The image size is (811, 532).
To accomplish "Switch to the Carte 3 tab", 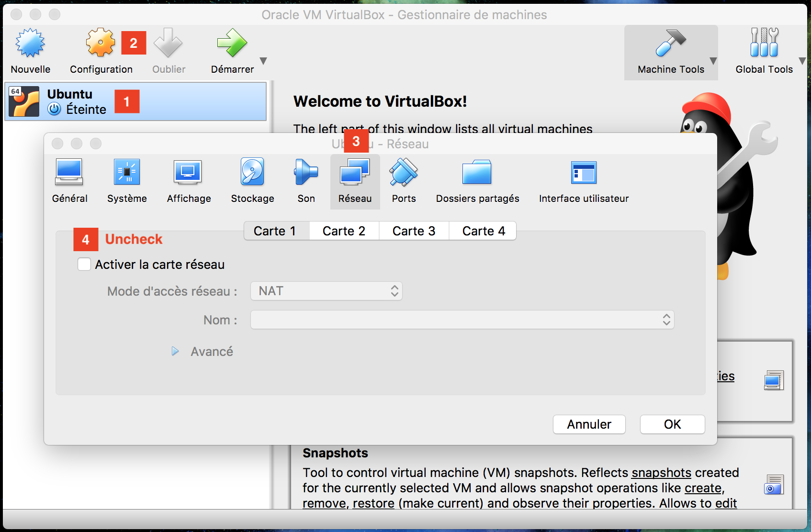I will point(414,231).
